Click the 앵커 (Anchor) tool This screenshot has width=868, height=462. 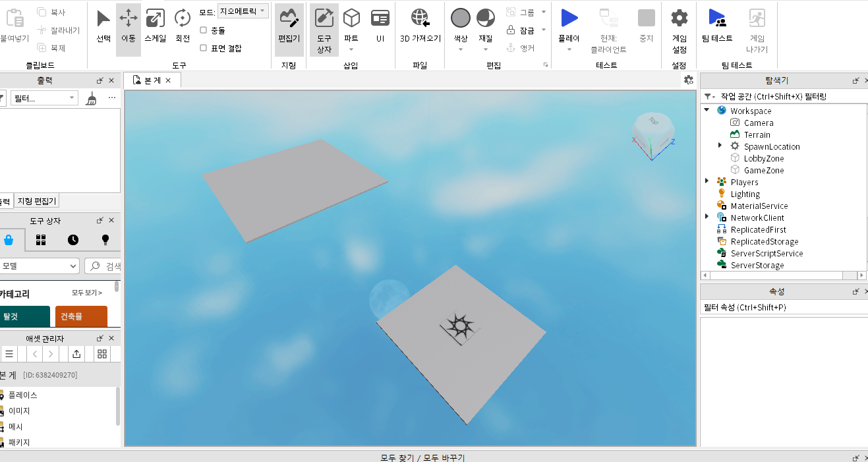tap(521, 47)
